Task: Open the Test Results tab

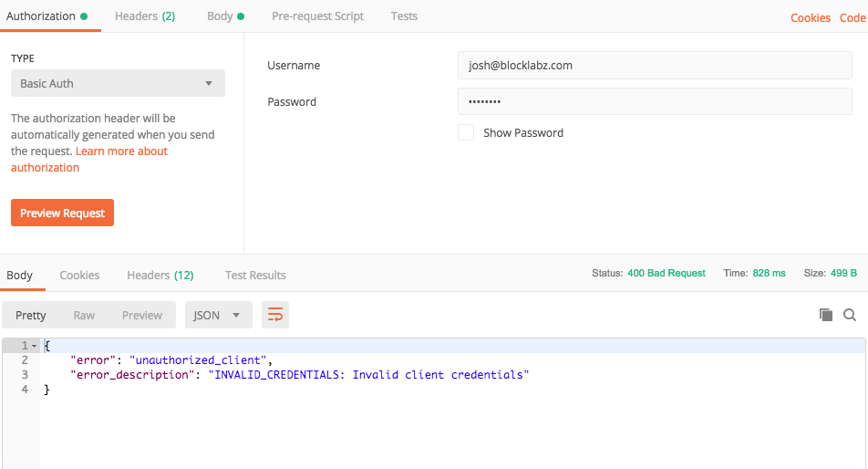Action: click(255, 276)
